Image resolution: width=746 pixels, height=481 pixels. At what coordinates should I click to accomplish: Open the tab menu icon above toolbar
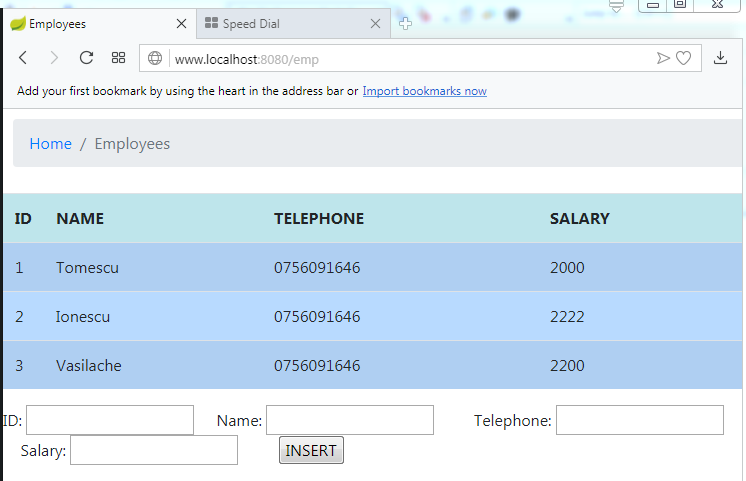[616, 6]
